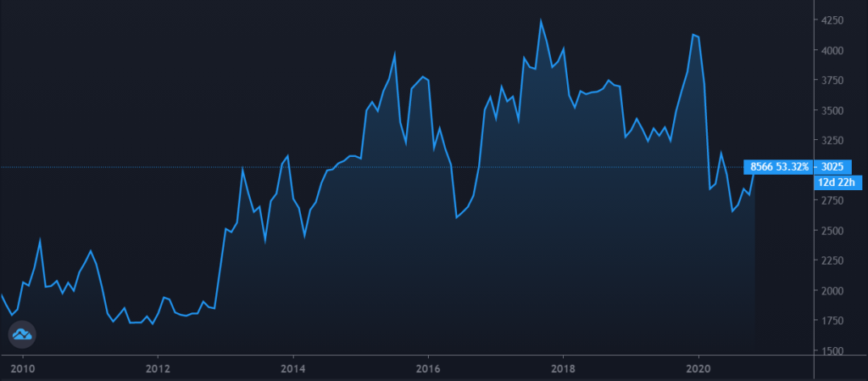The width and height of the screenshot is (868, 381).
Task: Click the 3500 price axis label
Action: point(833,110)
